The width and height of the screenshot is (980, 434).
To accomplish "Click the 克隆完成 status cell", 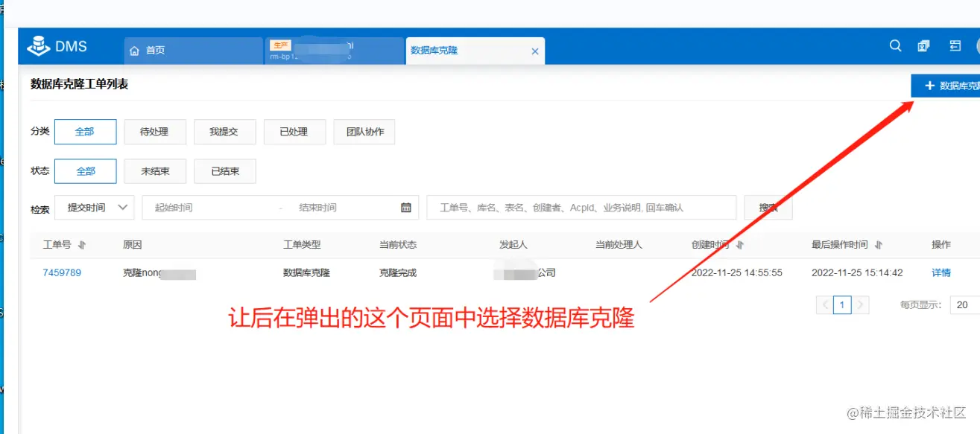I will [398, 272].
